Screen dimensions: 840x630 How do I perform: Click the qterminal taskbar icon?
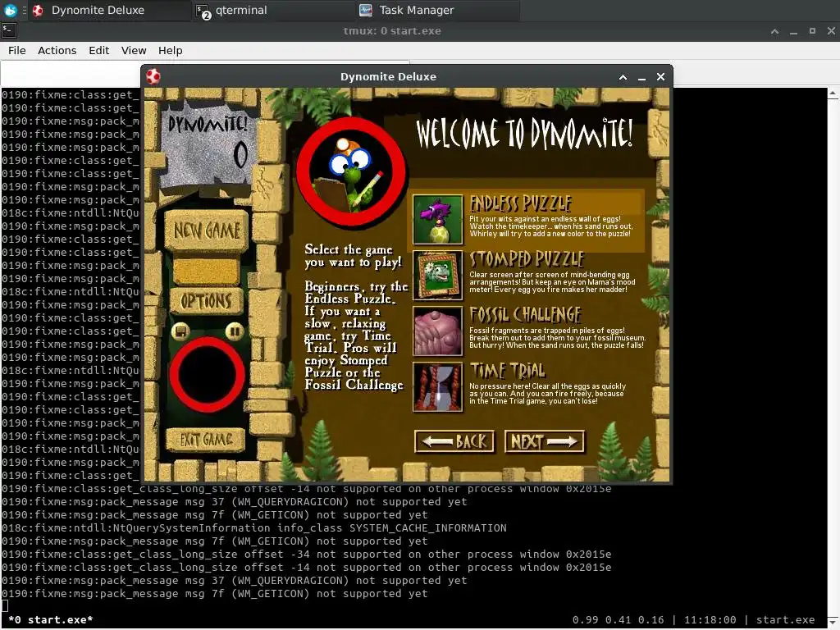point(203,11)
